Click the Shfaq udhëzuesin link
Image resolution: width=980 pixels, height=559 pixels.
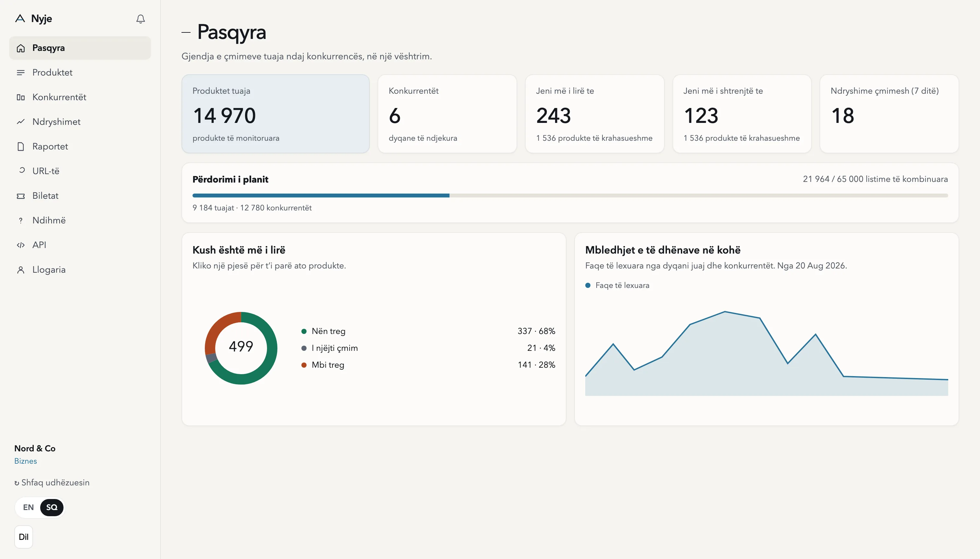(52, 482)
